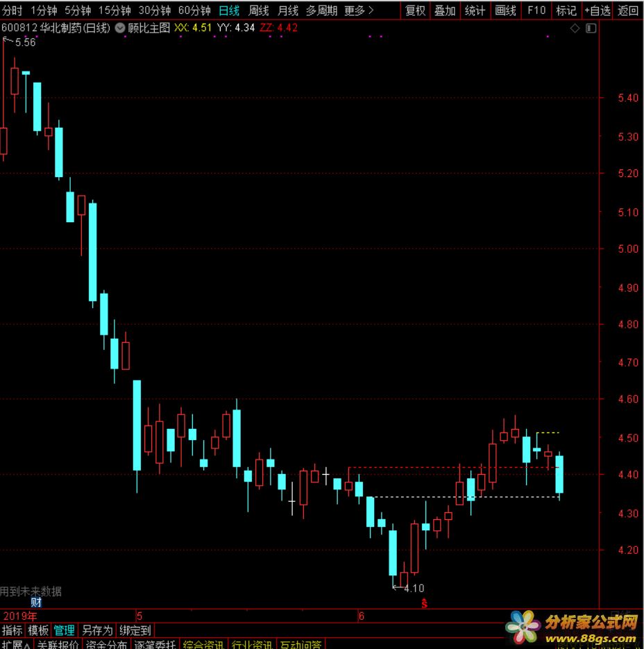Click 绑定到 bind-to option
This screenshot has width=644, height=649.
(135, 630)
